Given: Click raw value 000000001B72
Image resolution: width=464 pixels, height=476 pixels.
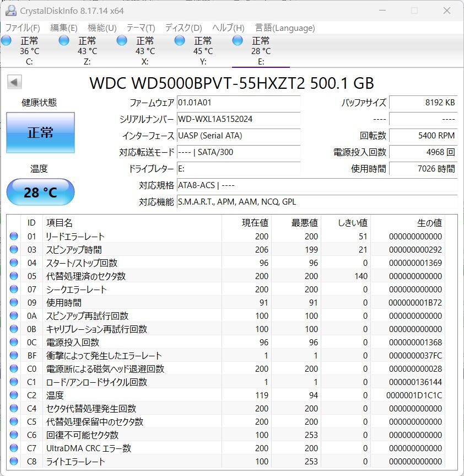Looking at the screenshot, I should click(415, 303).
